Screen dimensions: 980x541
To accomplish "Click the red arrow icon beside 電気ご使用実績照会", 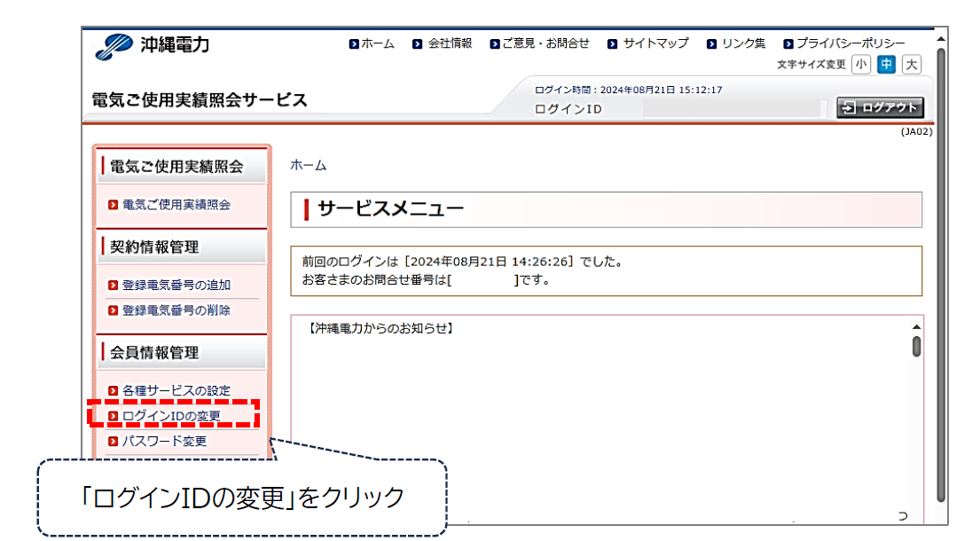I will click(113, 205).
